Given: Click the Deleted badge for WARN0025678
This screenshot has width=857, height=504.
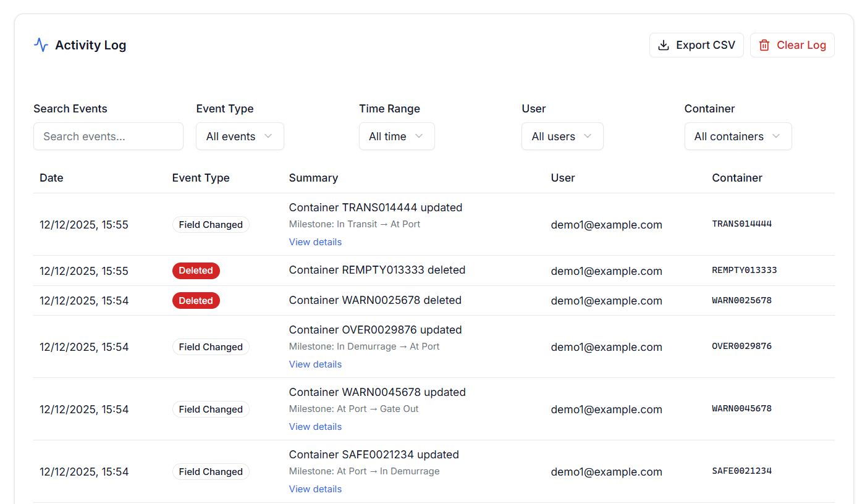Looking at the screenshot, I should pos(196,301).
